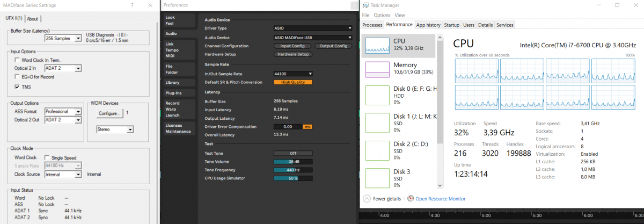The width and height of the screenshot is (644, 224).
Task: Click the CPU Usage Simulator 50% slider
Action: click(293, 178)
